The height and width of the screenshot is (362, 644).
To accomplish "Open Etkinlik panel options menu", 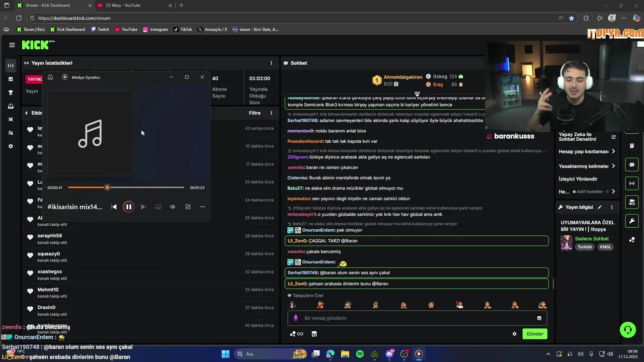I will 271,113.
